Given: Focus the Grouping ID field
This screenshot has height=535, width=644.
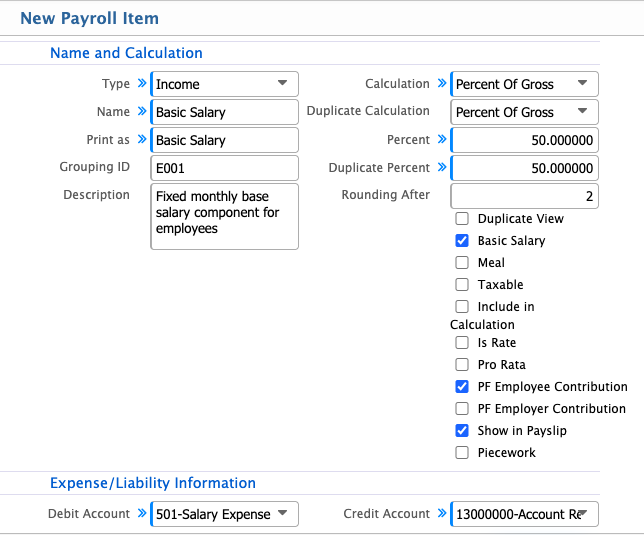Looking at the screenshot, I should pyautogui.click(x=224, y=168).
